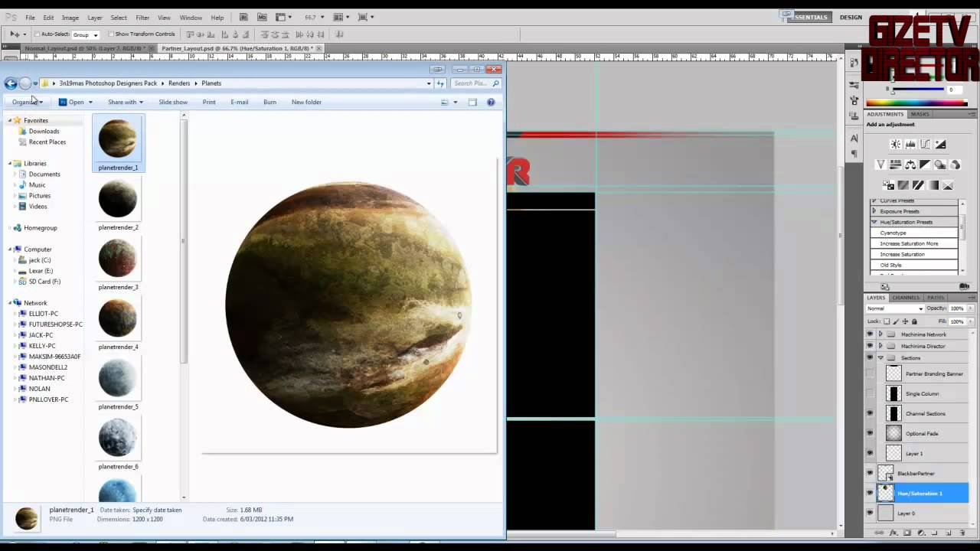Screen dimensions: 980x551
Task: Click the Levels adjustment icon
Action: pyautogui.click(x=910, y=145)
